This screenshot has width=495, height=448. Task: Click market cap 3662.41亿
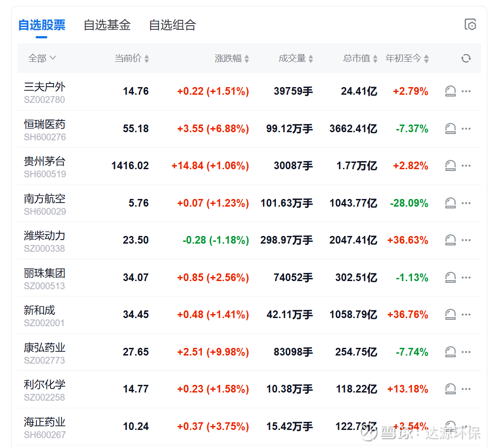(353, 129)
